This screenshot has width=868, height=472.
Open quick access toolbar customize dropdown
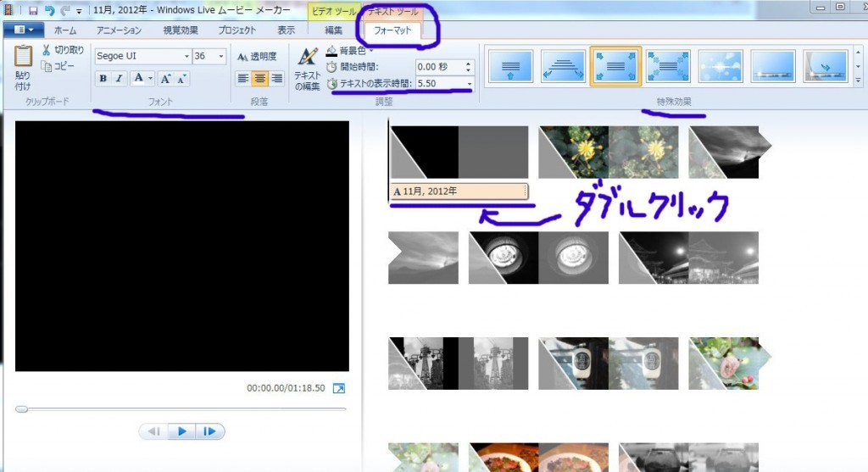pos(79,11)
